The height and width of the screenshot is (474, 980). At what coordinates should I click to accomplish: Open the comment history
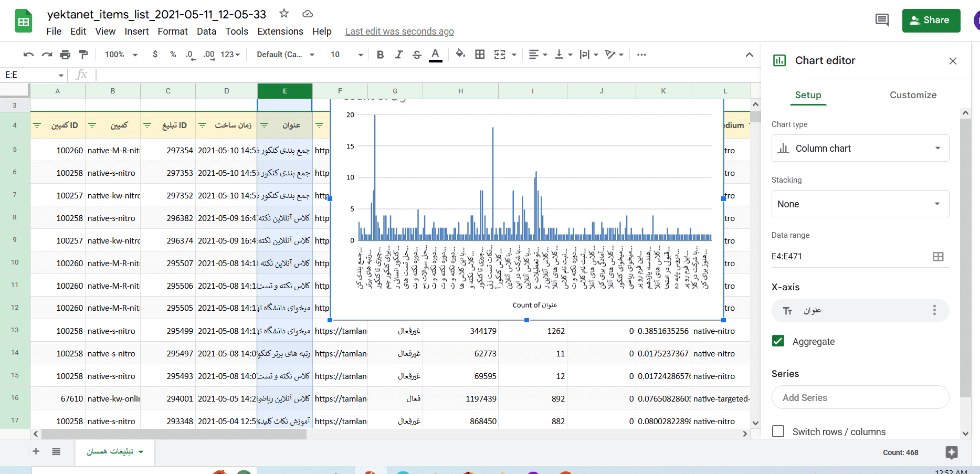point(882,20)
